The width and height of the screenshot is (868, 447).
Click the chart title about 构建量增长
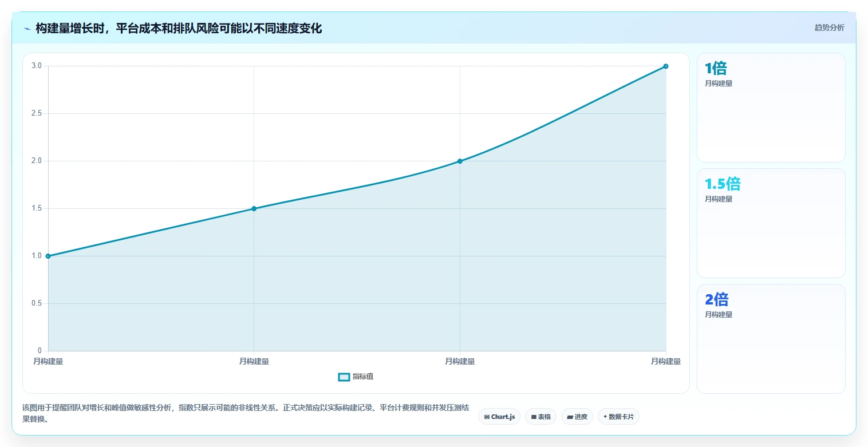point(179,29)
